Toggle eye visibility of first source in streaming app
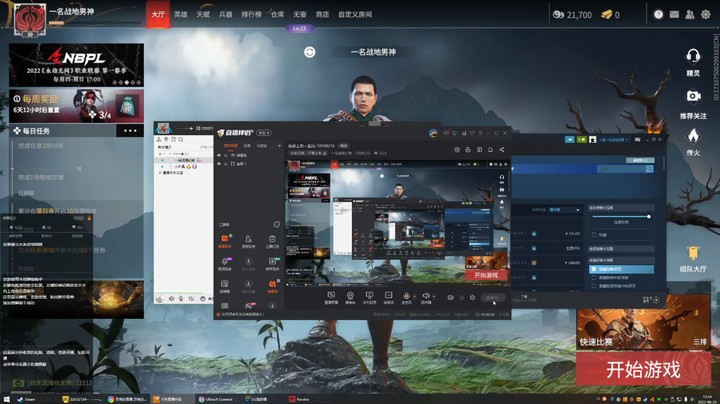The image size is (720, 404). point(219,155)
